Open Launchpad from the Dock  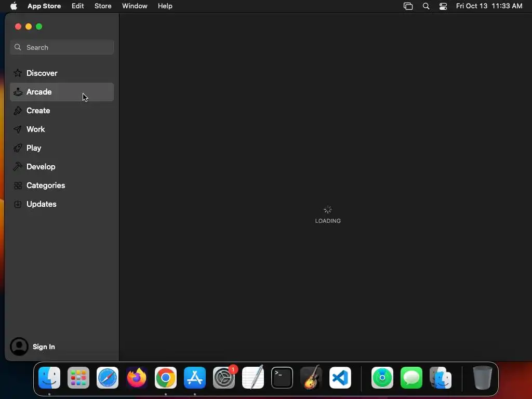point(78,378)
